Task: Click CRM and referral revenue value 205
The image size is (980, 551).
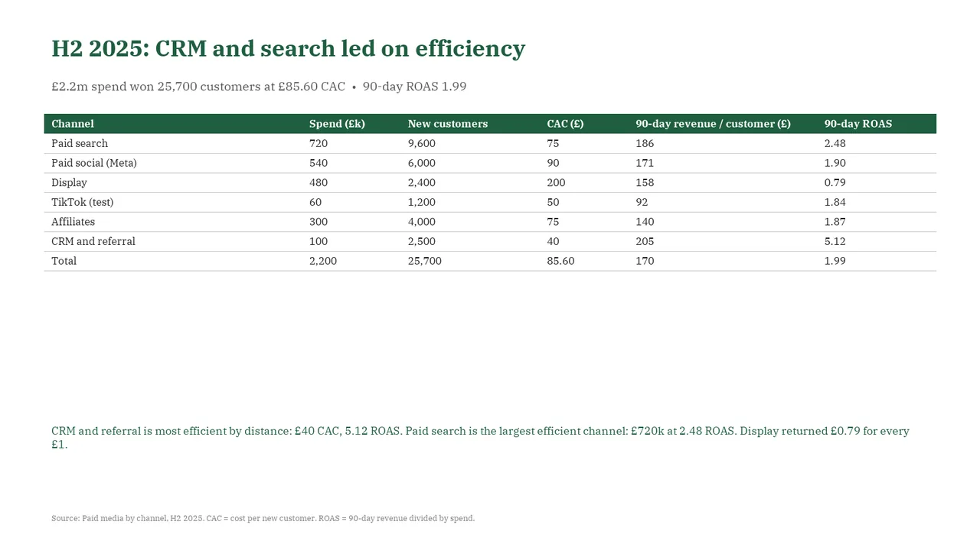Action: click(x=645, y=241)
